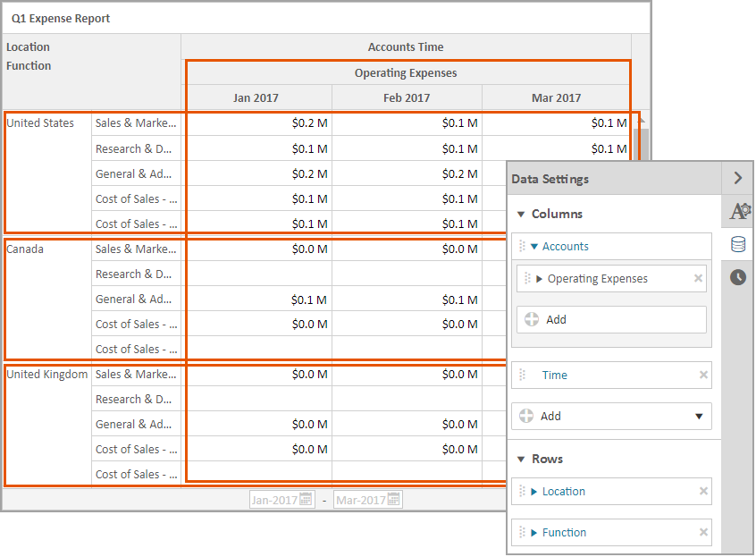756x557 pixels.
Task: Remove Operating Expenses from columns
Action: [698, 278]
